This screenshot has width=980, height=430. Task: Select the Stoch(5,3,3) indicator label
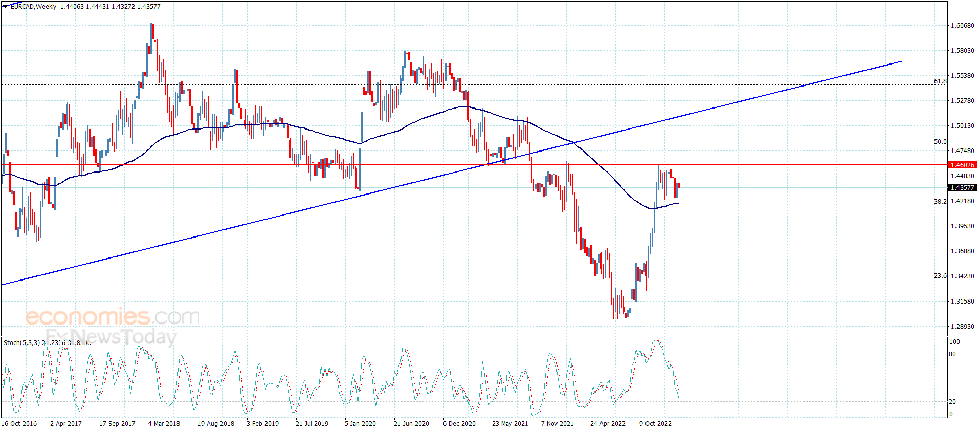click(21, 342)
